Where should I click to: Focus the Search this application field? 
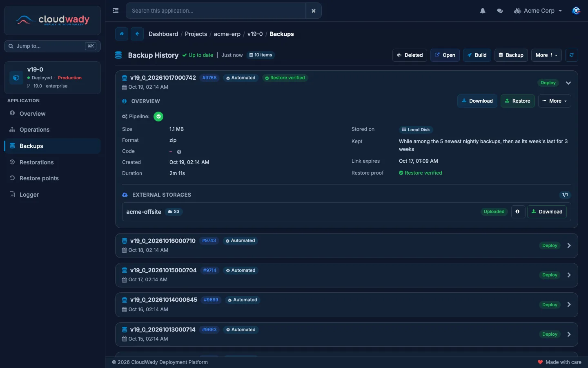(216, 11)
